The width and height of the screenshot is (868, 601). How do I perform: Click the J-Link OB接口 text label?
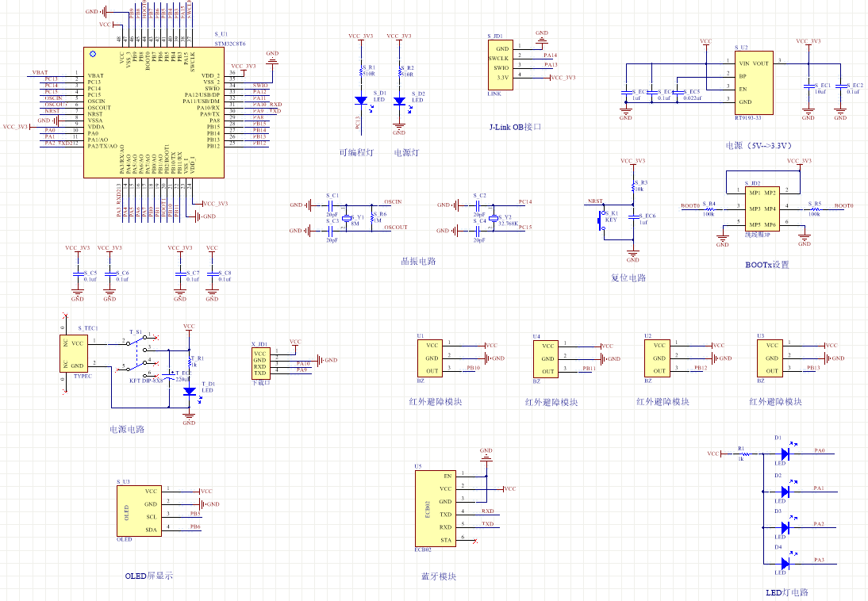click(515, 127)
